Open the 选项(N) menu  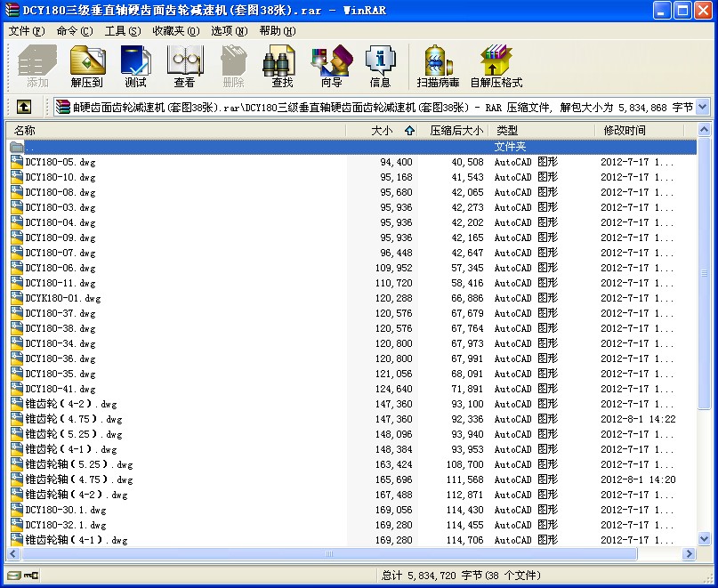(x=230, y=31)
